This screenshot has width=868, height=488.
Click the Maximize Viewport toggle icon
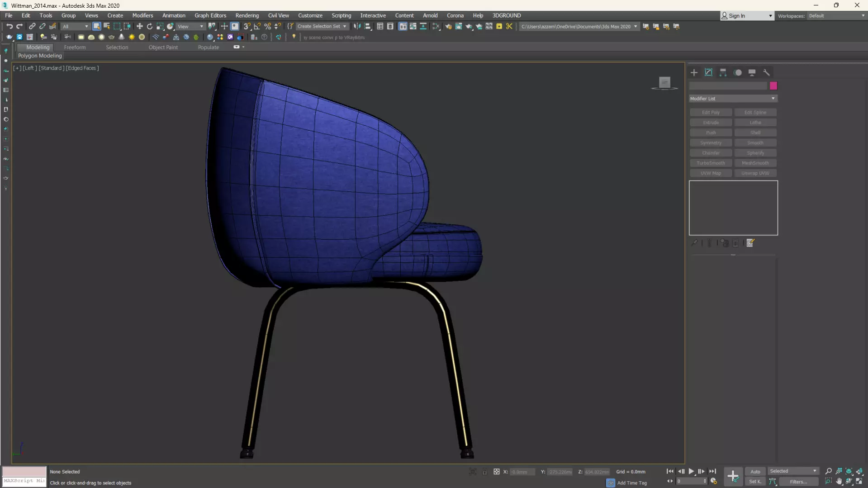(x=859, y=481)
